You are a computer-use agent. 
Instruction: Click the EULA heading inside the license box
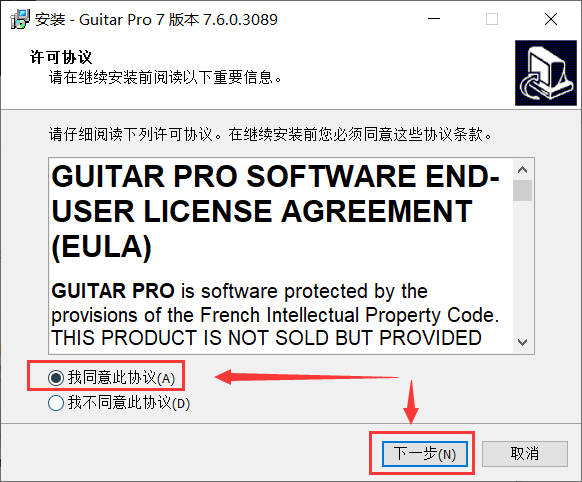tap(275, 212)
